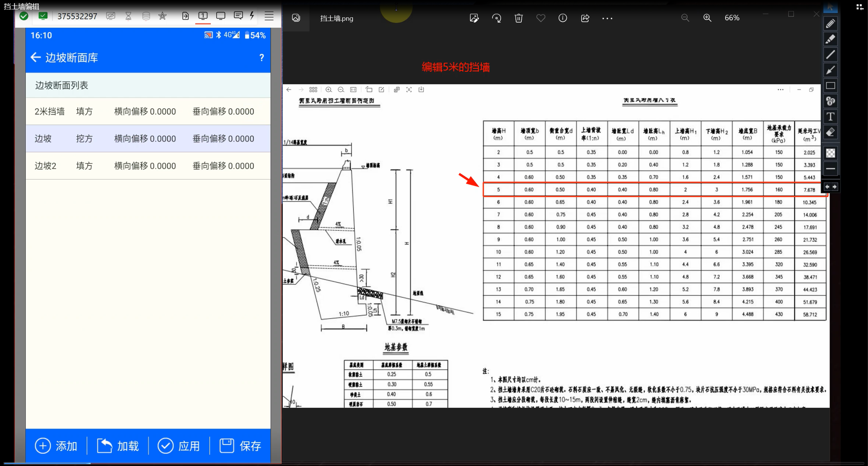
Task: Click the share icon in Photos
Action: (x=585, y=18)
